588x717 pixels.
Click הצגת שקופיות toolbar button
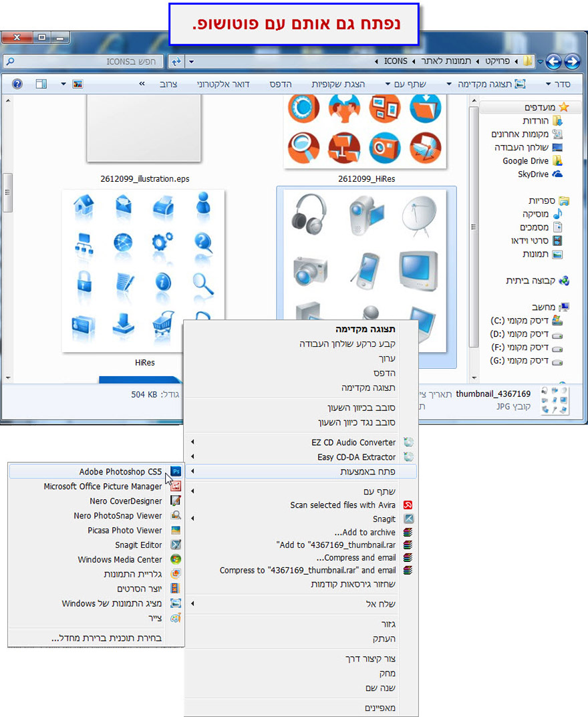click(338, 84)
